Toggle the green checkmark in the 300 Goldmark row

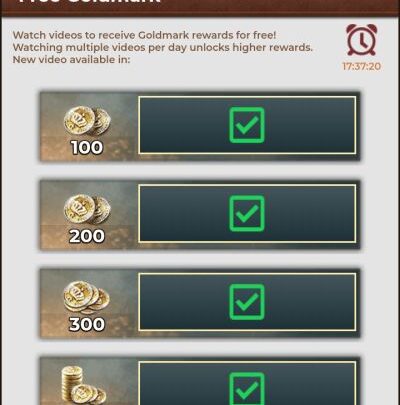tap(247, 302)
